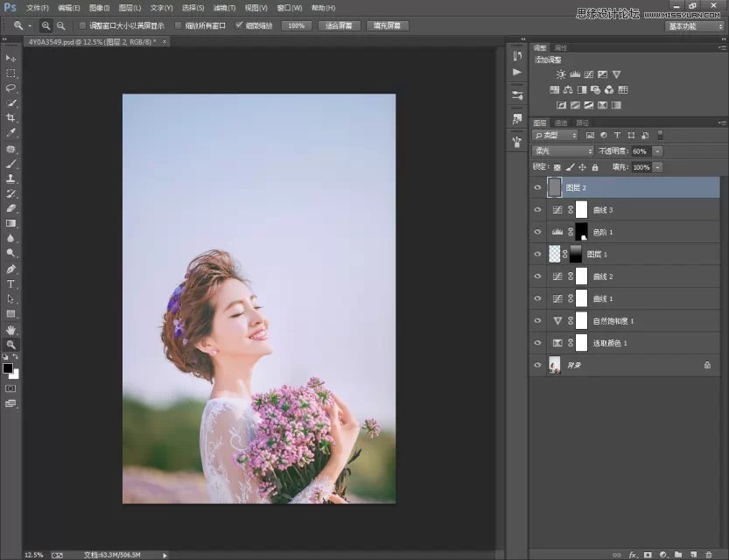Add a Brightness/Contrast adjustment
This screenshot has height=560, width=729.
[x=561, y=74]
